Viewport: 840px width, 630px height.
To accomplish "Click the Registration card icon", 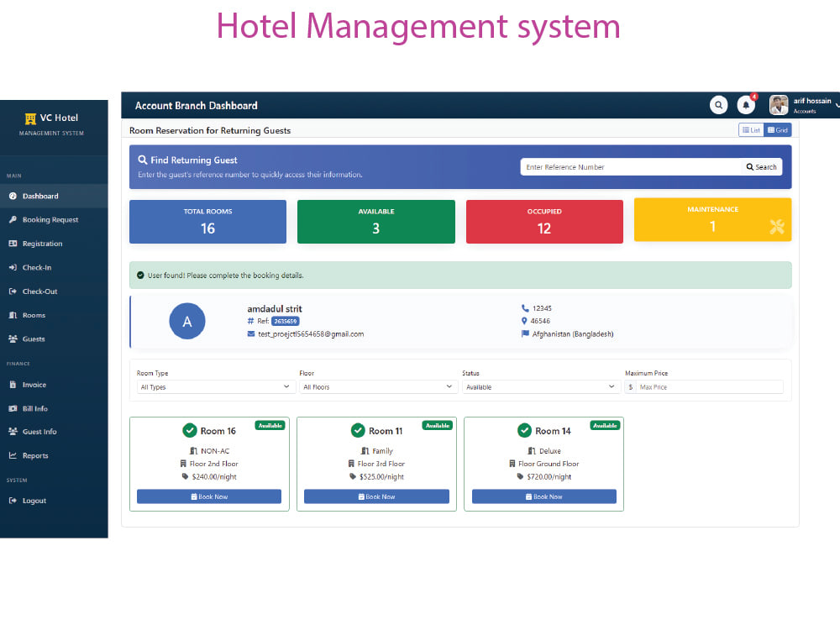I will pos(13,244).
